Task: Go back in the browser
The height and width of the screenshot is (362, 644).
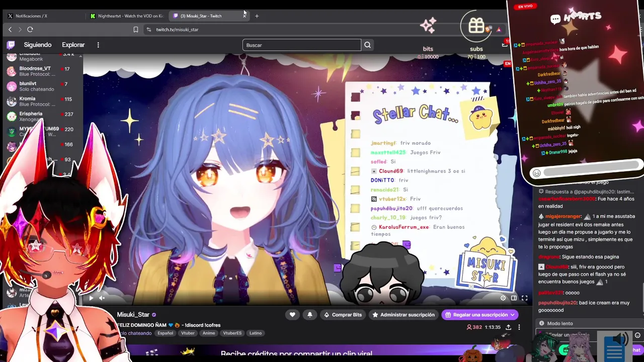Action: pos(10,30)
